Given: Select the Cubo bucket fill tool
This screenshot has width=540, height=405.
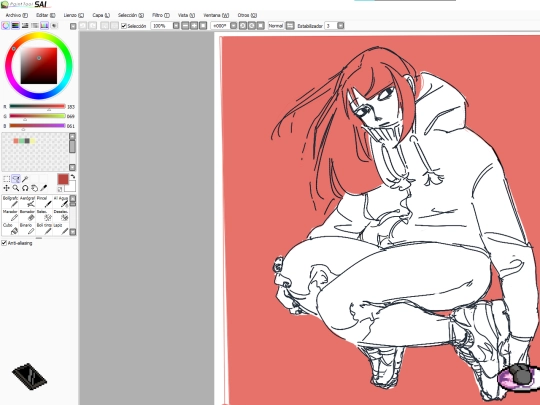Looking at the screenshot, I should tap(10, 229).
